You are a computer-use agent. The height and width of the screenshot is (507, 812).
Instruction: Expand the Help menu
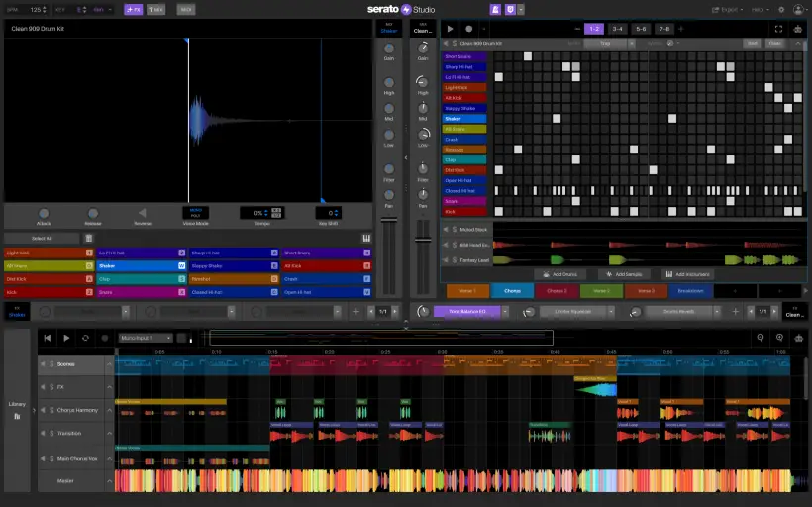pos(760,9)
